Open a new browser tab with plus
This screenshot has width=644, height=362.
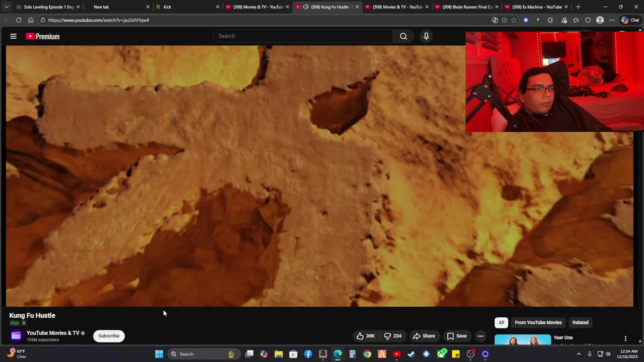click(x=578, y=7)
